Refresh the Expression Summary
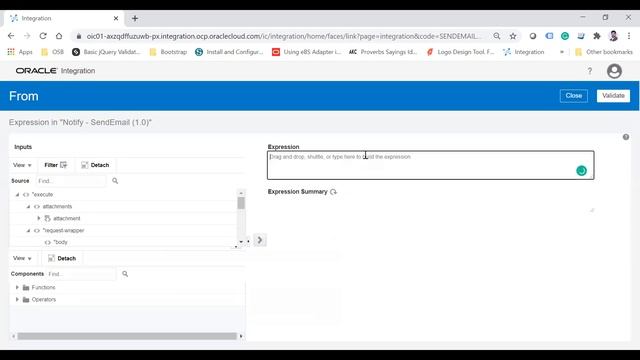The height and width of the screenshot is (360, 640). click(333, 192)
